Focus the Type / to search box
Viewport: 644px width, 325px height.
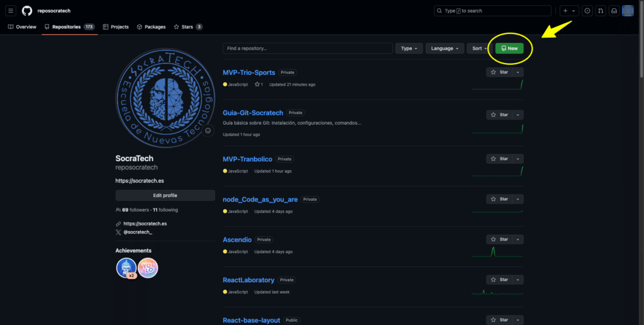pos(492,11)
